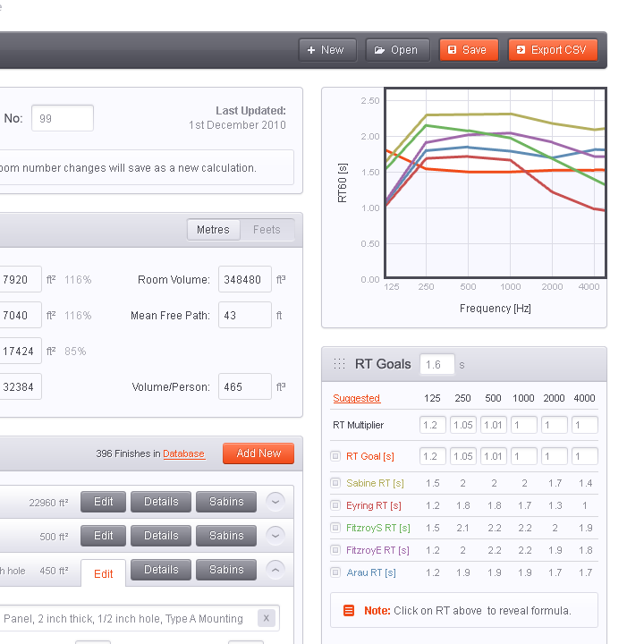This screenshot has width=644, height=644.
Task: Clear the finish name with the X button
Action: 266,618
